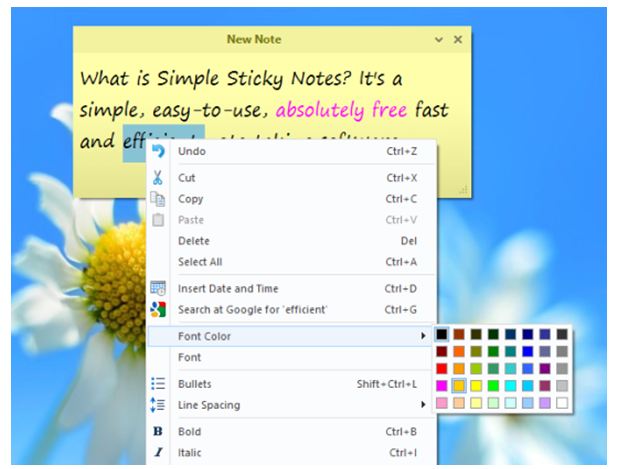Click the Line Spacing icon
Viewport: 622px width, 469px height.
point(158,405)
